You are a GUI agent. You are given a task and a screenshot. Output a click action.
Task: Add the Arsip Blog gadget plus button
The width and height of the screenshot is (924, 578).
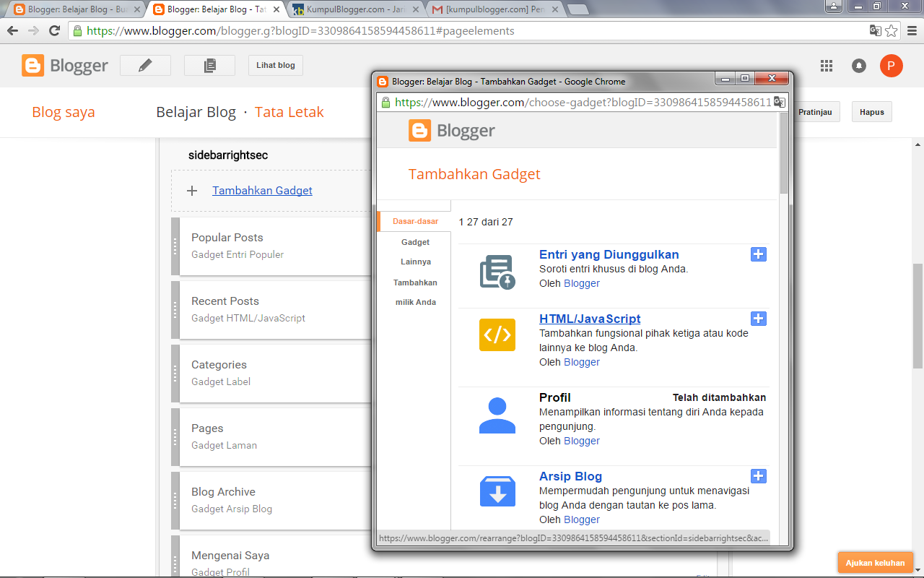pos(759,476)
